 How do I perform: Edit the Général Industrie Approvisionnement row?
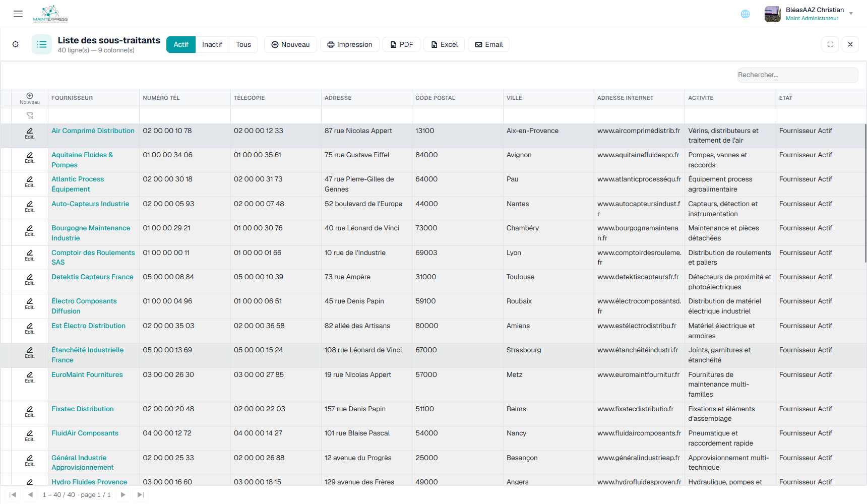coord(30,460)
